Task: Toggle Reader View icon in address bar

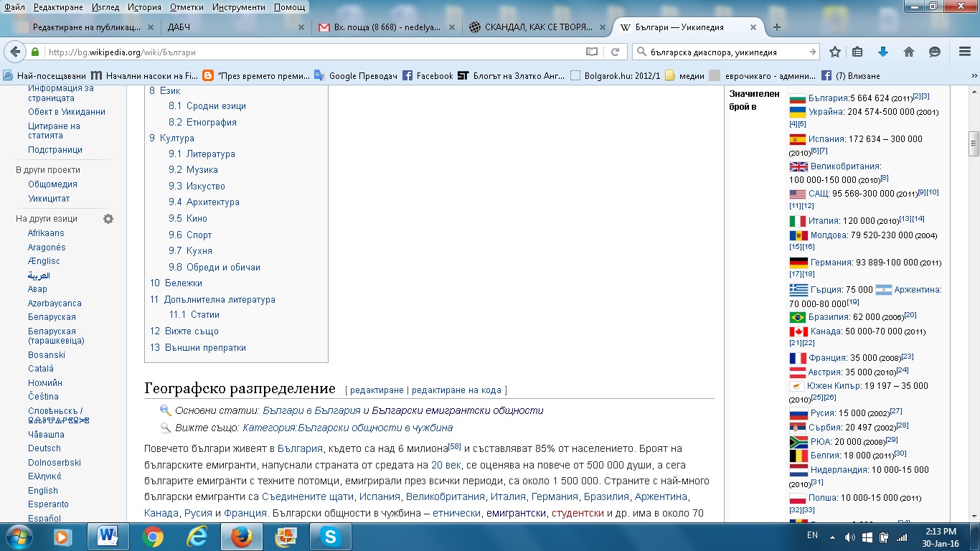Action: tap(592, 52)
